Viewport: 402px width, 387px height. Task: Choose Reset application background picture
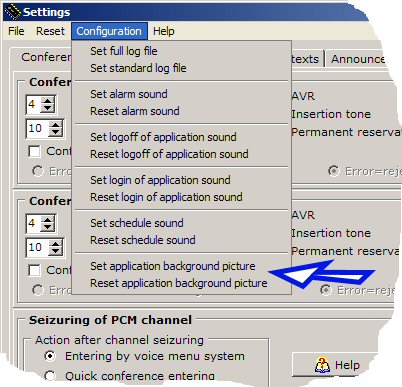179,283
